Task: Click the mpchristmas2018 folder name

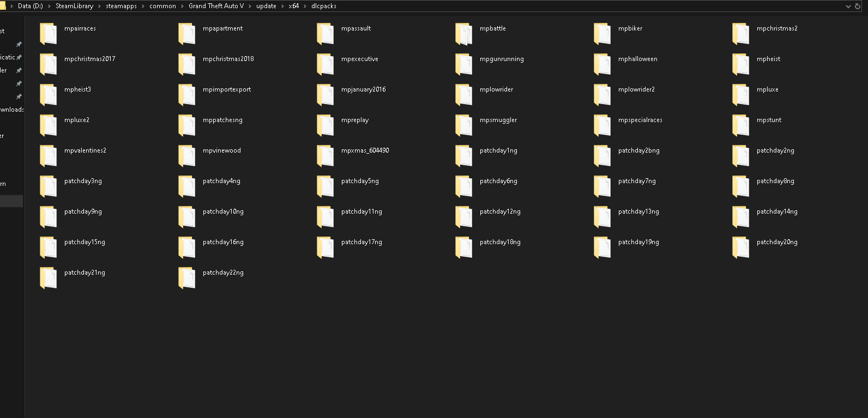Action: [x=228, y=59]
